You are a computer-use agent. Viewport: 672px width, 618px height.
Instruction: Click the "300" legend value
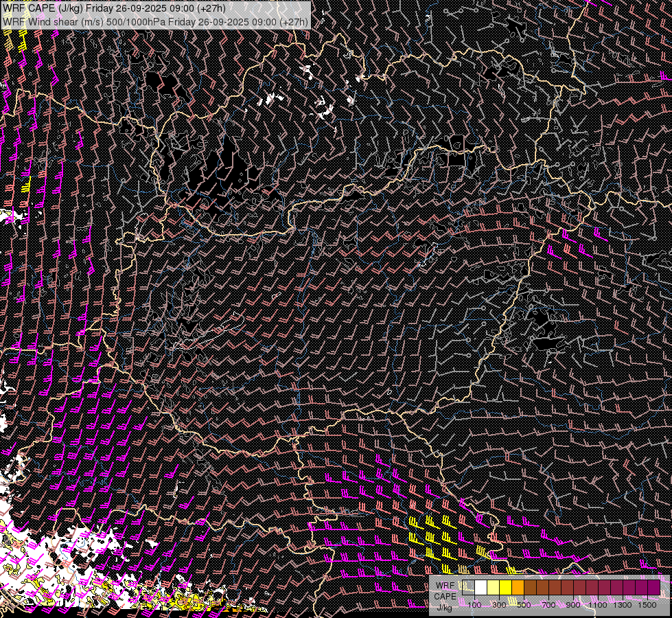point(499,605)
